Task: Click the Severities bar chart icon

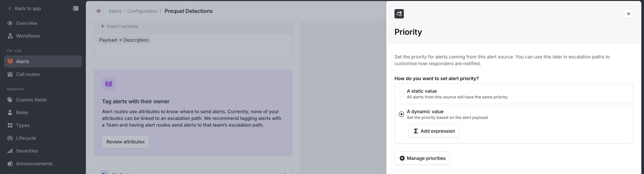Action: click(10, 151)
